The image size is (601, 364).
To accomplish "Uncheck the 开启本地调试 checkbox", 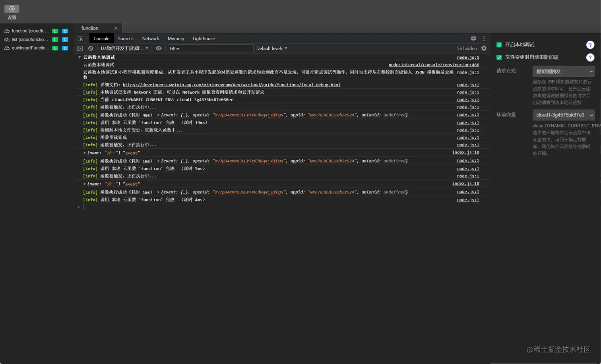I will [499, 45].
